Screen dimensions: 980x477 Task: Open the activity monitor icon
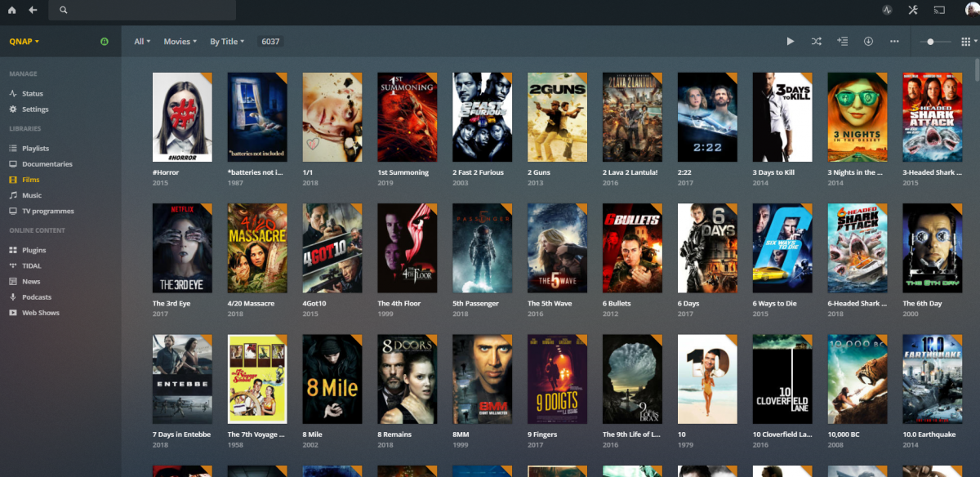[888, 10]
